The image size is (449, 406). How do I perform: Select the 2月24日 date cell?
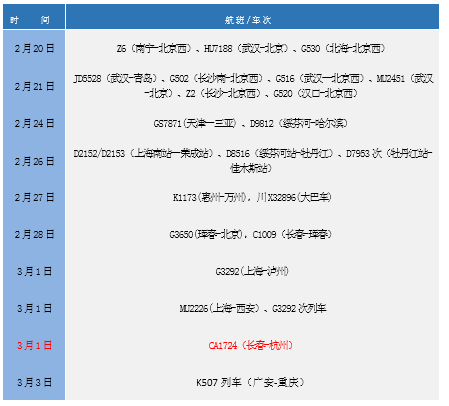(x=34, y=124)
